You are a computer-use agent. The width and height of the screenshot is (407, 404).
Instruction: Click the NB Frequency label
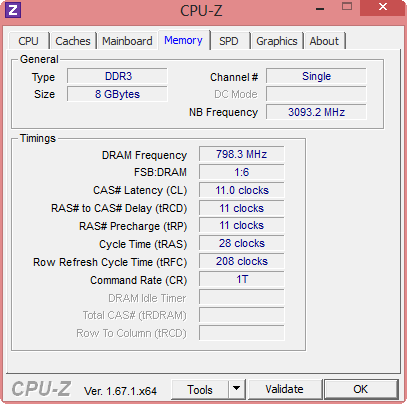point(223,112)
